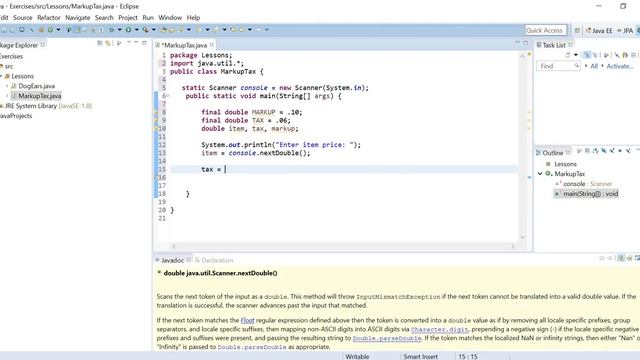This screenshot has width=640, height=360.
Task: Click the Find field in Task List
Action: click(x=558, y=66)
